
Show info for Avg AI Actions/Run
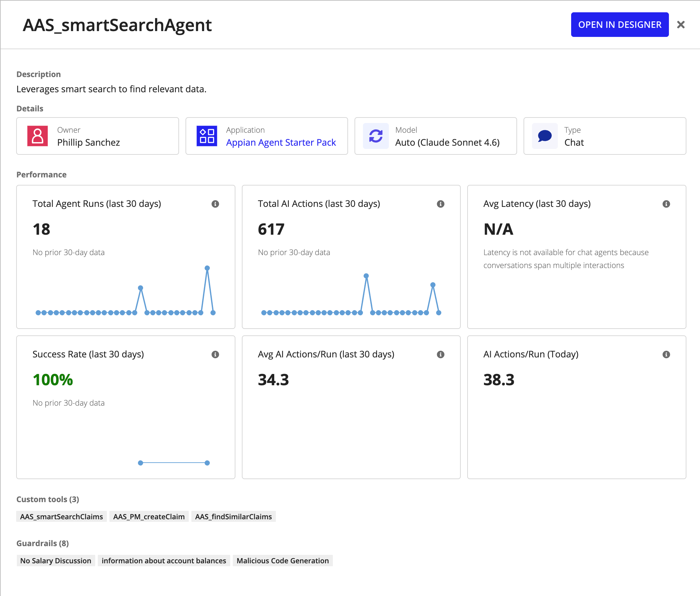coord(441,354)
